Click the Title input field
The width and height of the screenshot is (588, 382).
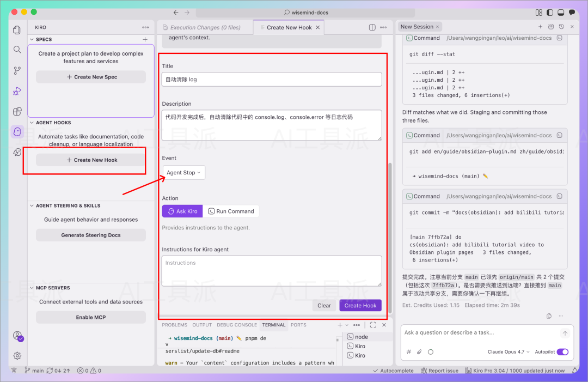pyautogui.click(x=272, y=79)
